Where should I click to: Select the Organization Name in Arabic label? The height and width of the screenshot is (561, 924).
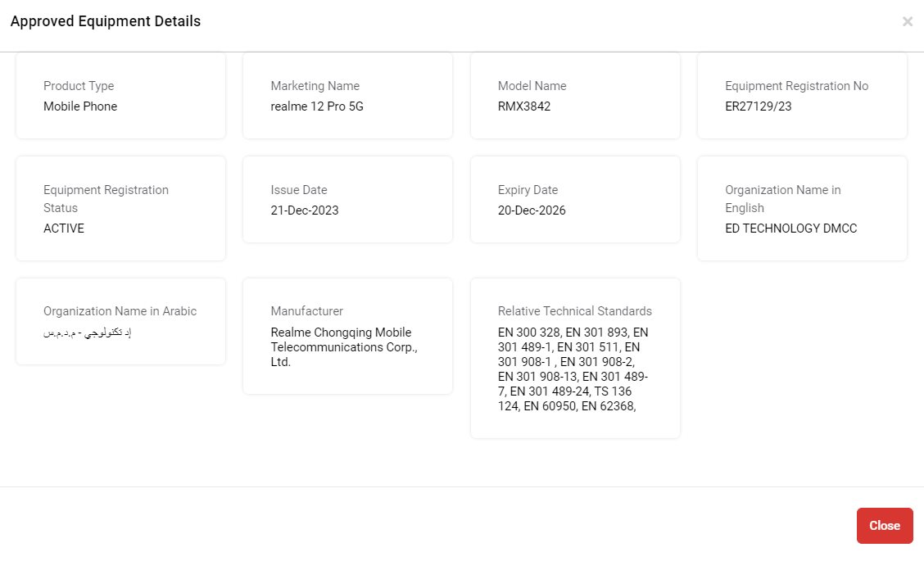pyautogui.click(x=120, y=311)
